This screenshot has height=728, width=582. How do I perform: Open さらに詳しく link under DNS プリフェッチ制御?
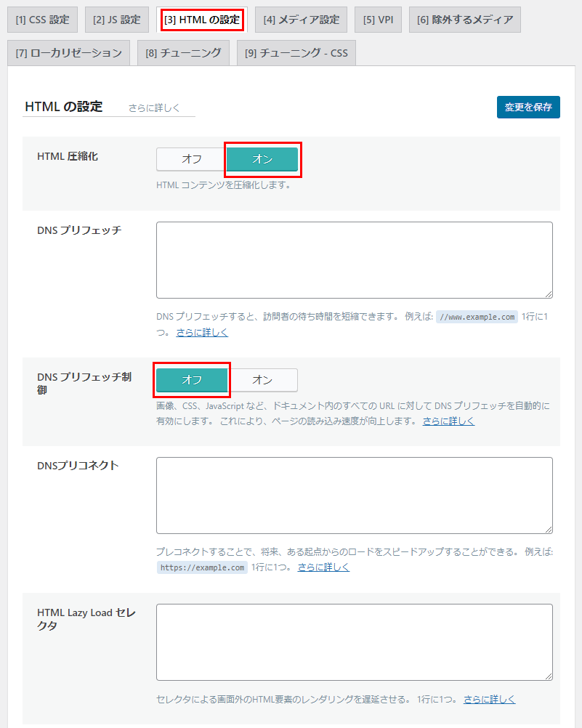pos(448,421)
